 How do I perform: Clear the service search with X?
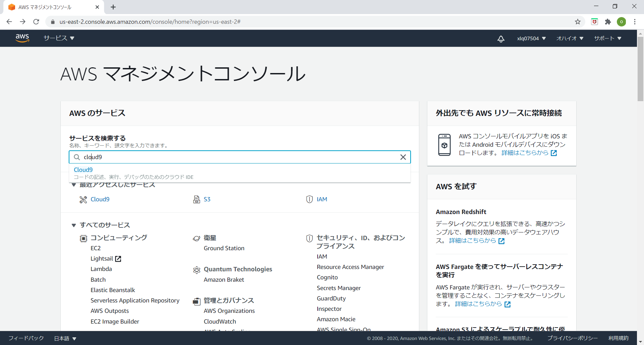[x=403, y=157]
